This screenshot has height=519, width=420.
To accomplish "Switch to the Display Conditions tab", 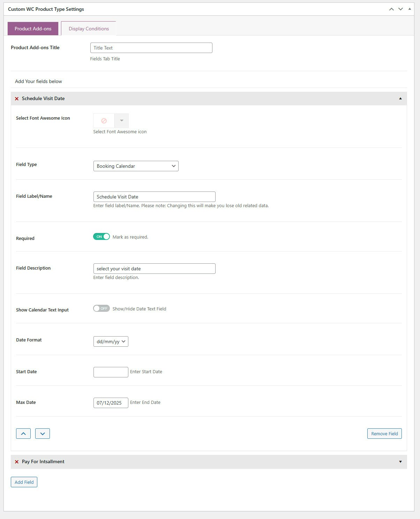I will pyautogui.click(x=89, y=29).
